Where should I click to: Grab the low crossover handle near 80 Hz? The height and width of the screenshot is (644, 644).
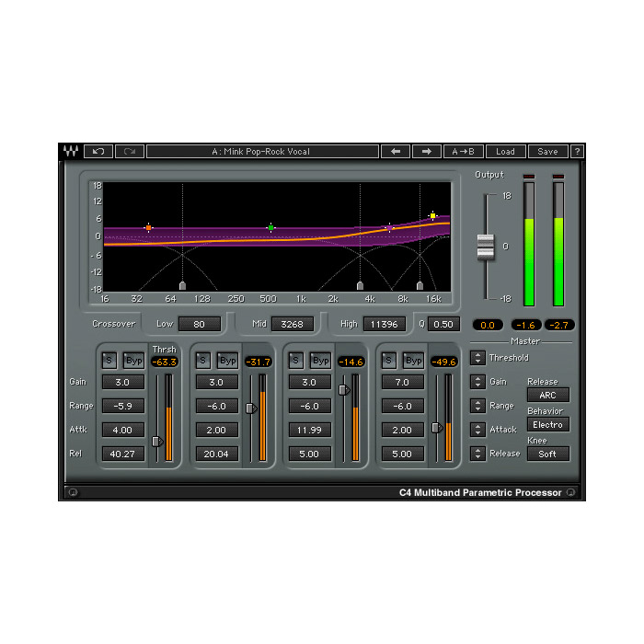pyautogui.click(x=183, y=285)
